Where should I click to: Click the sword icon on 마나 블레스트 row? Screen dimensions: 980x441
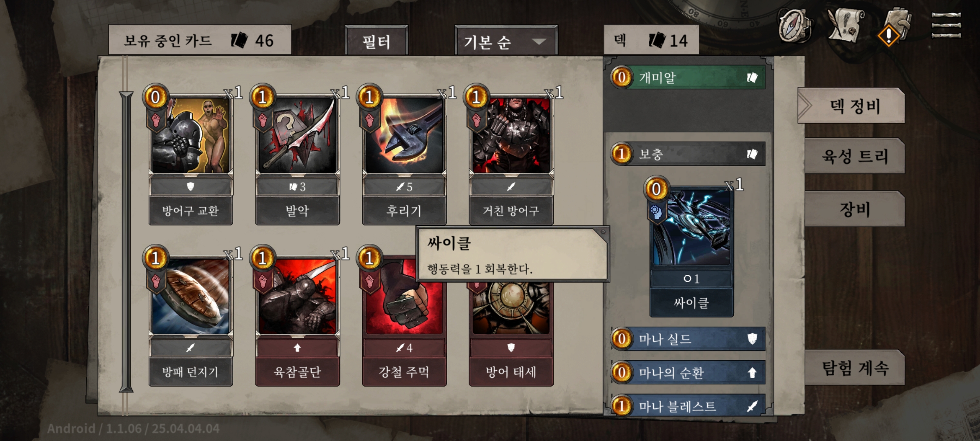click(752, 406)
